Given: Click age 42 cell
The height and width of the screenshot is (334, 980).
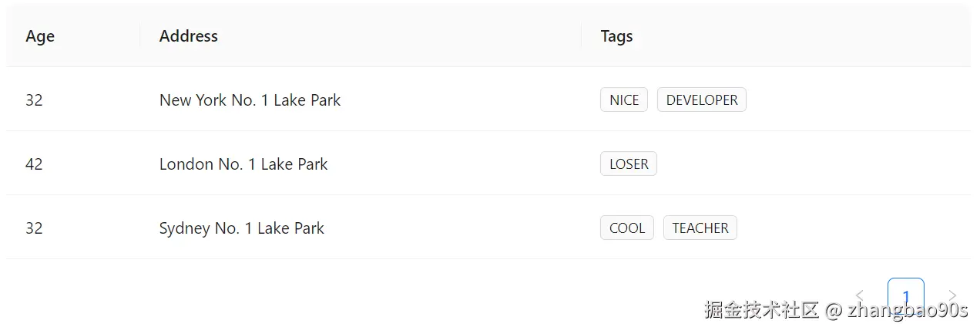Looking at the screenshot, I should (x=34, y=164).
